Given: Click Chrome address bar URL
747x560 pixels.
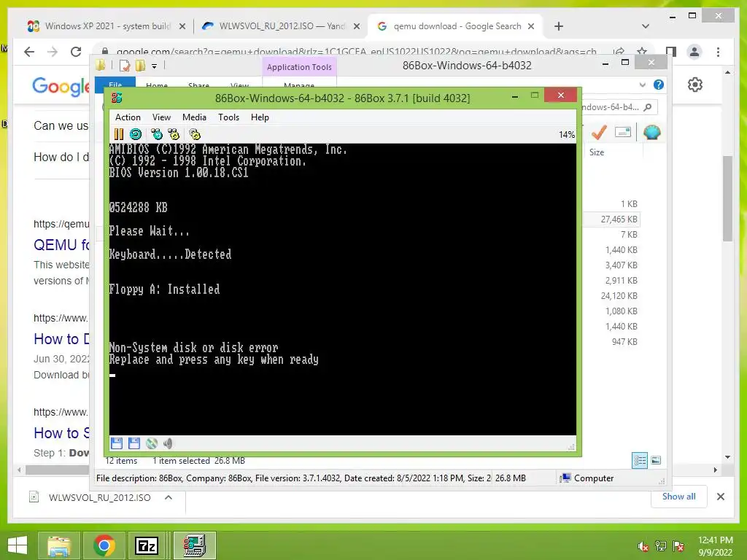Looking at the screenshot, I should click(x=356, y=52).
